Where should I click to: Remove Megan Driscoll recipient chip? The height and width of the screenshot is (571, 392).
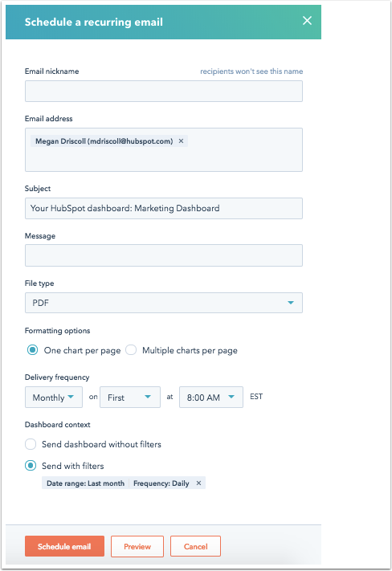(x=181, y=141)
